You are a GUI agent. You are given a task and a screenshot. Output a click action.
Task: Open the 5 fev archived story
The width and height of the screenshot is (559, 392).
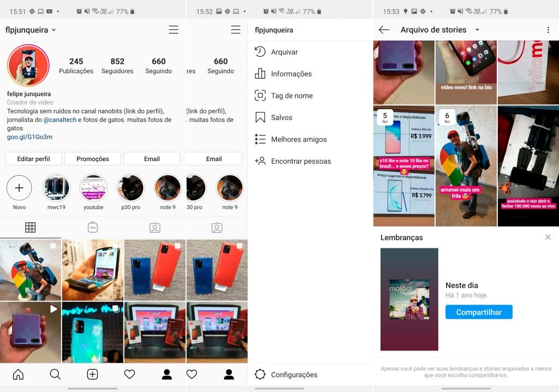[x=404, y=166]
